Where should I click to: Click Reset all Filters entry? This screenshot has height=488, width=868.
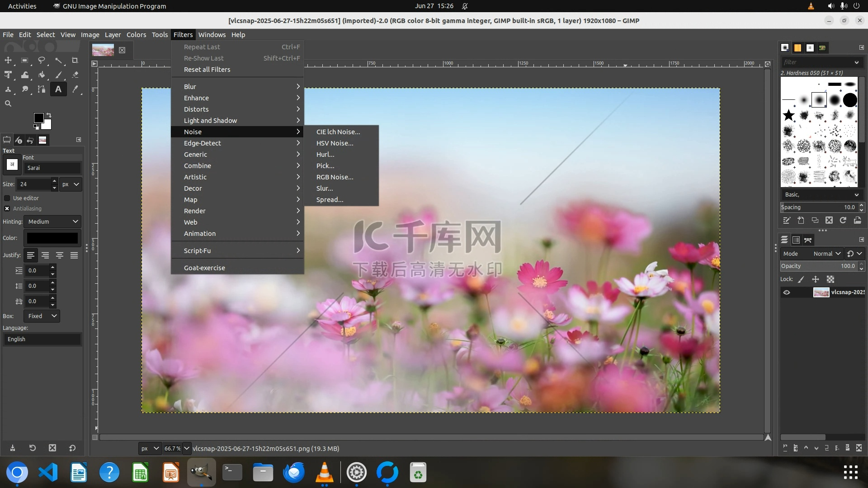(x=207, y=70)
